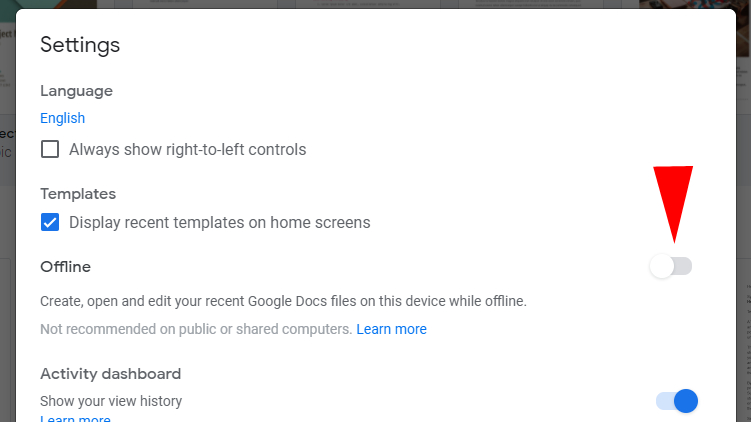Click the Settings dialog title
This screenshot has width=751, height=422.
pos(80,45)
